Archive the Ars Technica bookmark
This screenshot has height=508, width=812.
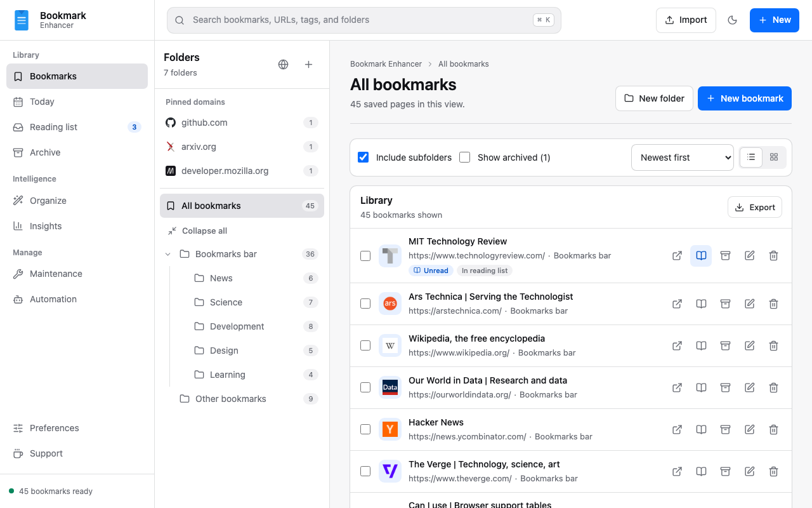725,304
